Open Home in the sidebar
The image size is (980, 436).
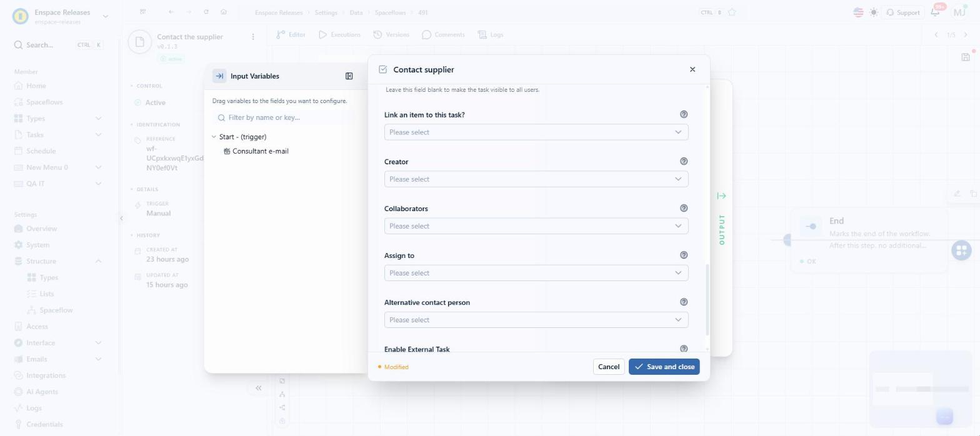tap(36, 86)
